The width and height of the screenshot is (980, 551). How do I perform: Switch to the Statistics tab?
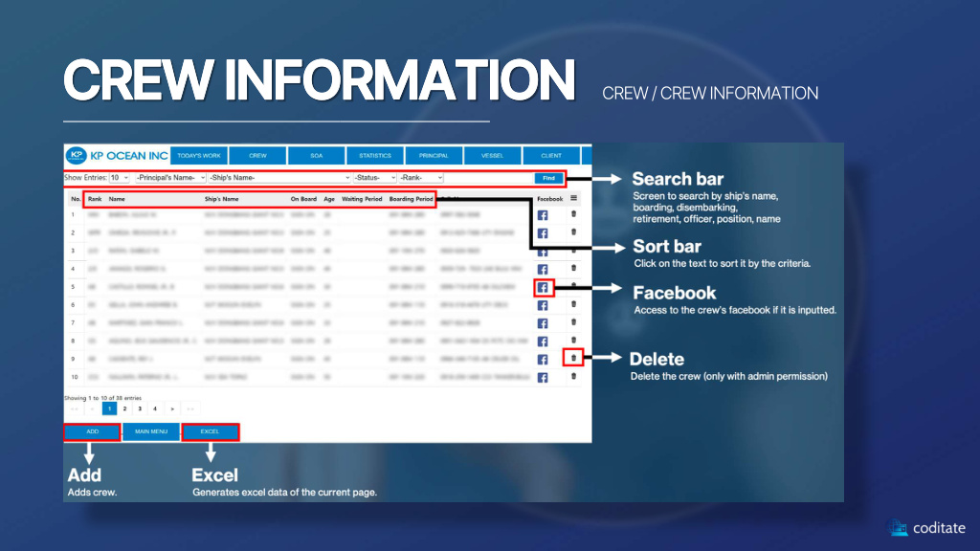pos(375,155)
